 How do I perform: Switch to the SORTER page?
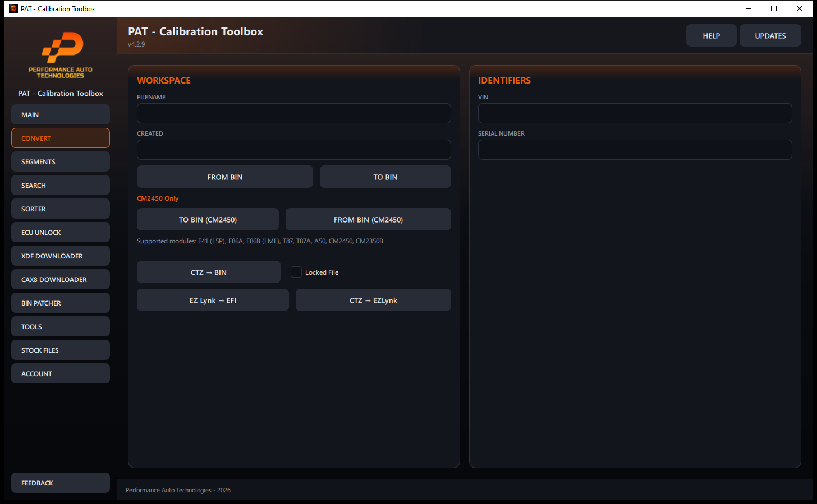point(61,209)
